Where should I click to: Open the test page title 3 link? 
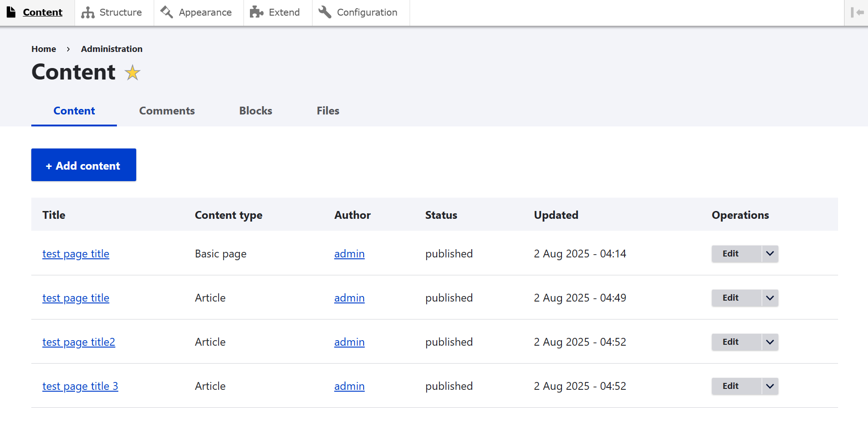point(80,386)
